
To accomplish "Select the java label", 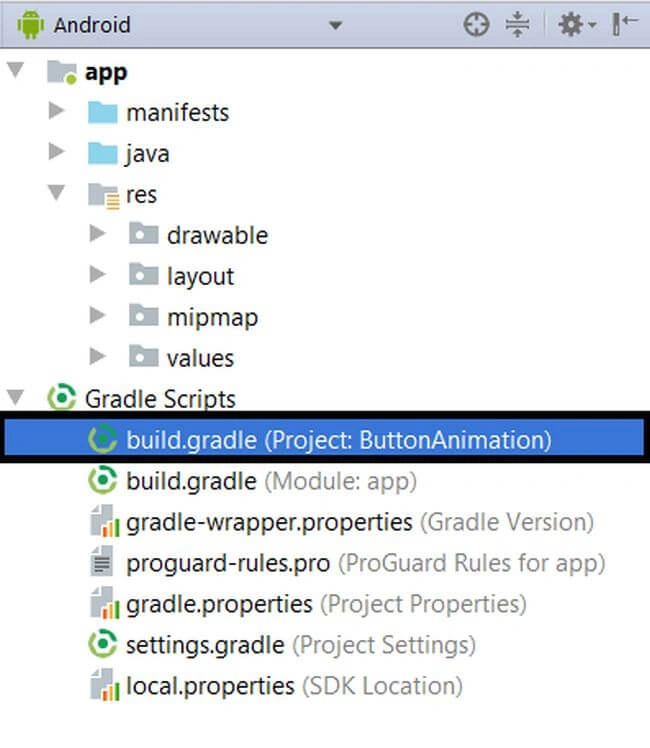I will tap(147, 154).
